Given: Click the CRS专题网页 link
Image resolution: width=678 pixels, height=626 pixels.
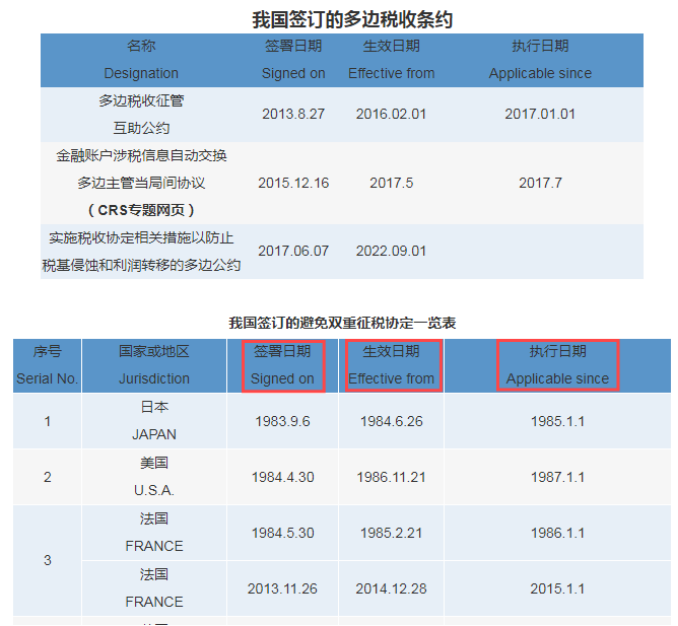Looking at the screenshot, I should click(141, 210).
